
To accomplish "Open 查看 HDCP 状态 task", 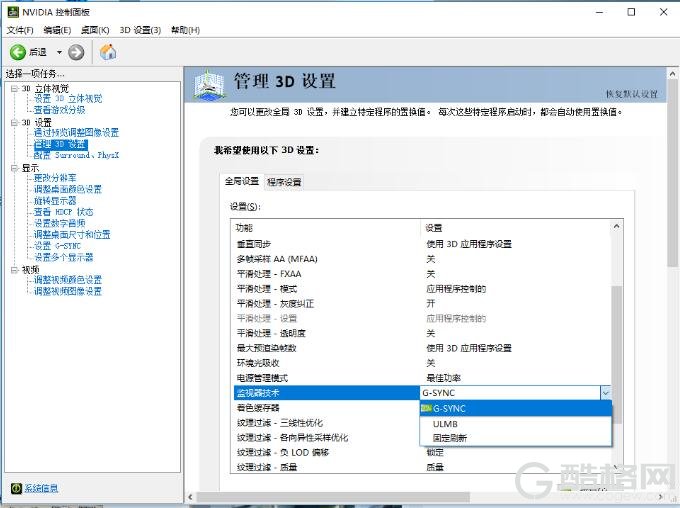I will click(63, 212).
